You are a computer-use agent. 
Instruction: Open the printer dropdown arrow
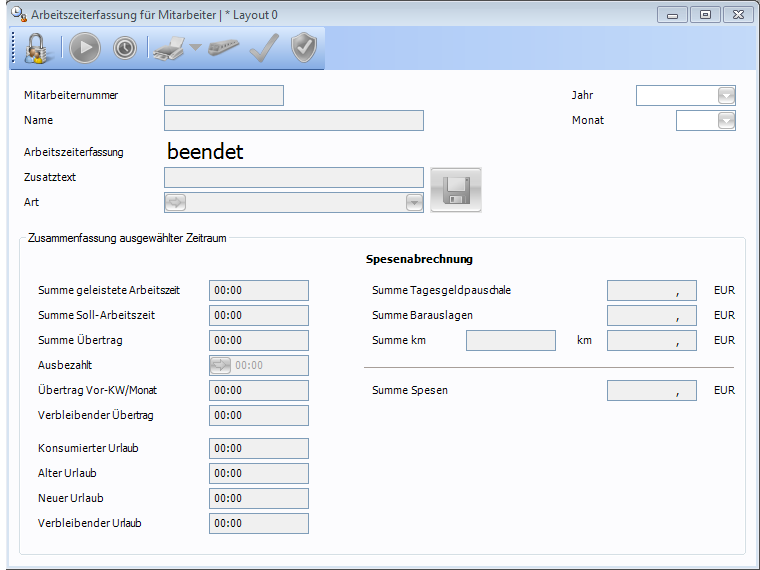pos(196,48)
